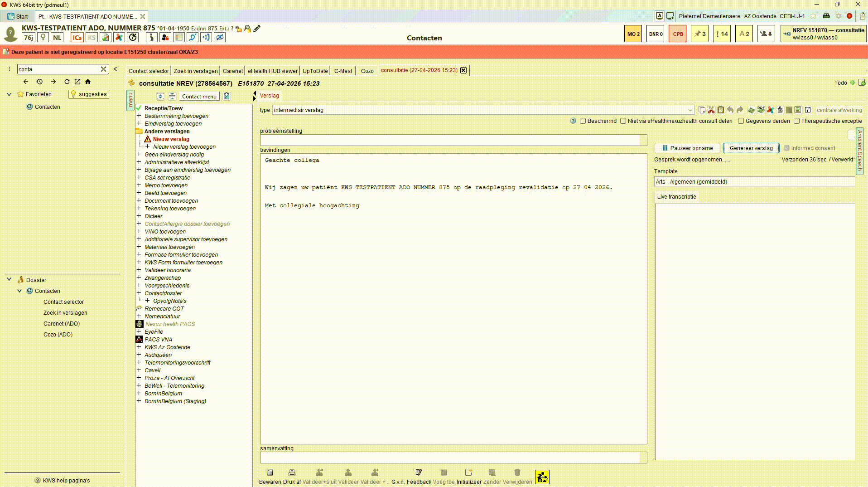This screenshot has height=487, width=868.
Task: Click the history clock icon in left navigation
Action: 39,82
